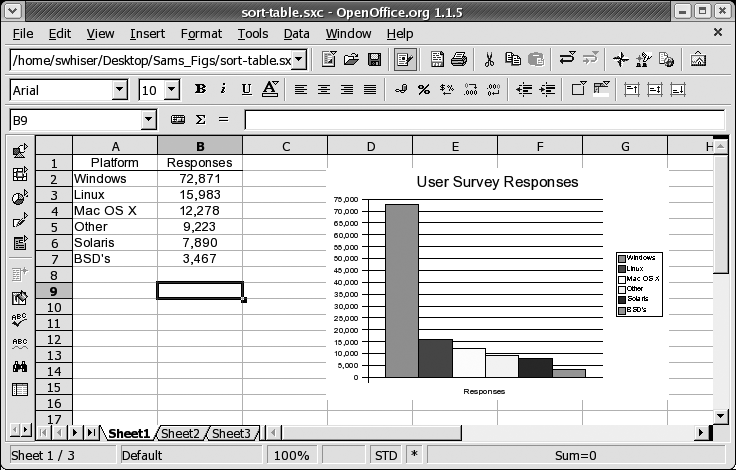The image size is (736, 470).
Task: Open the Name Box dropdown for B9
Action: 149,120
